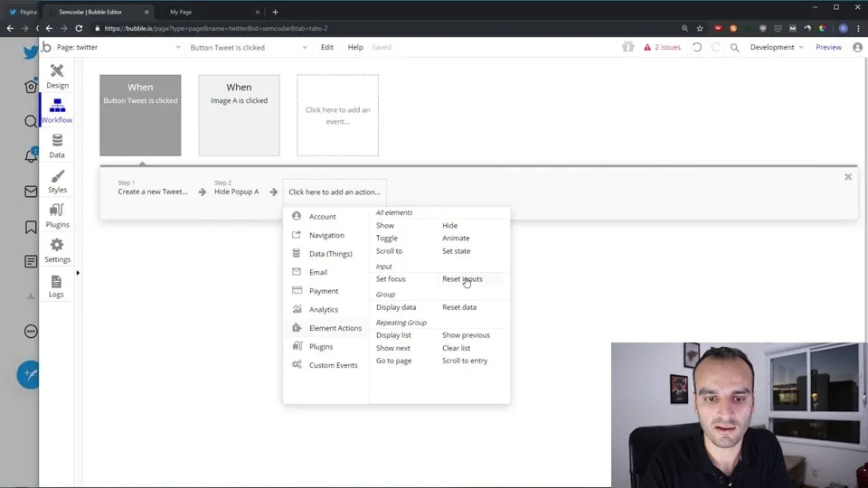Open the Button Tweet is clicked dropdown

(248, 47)
